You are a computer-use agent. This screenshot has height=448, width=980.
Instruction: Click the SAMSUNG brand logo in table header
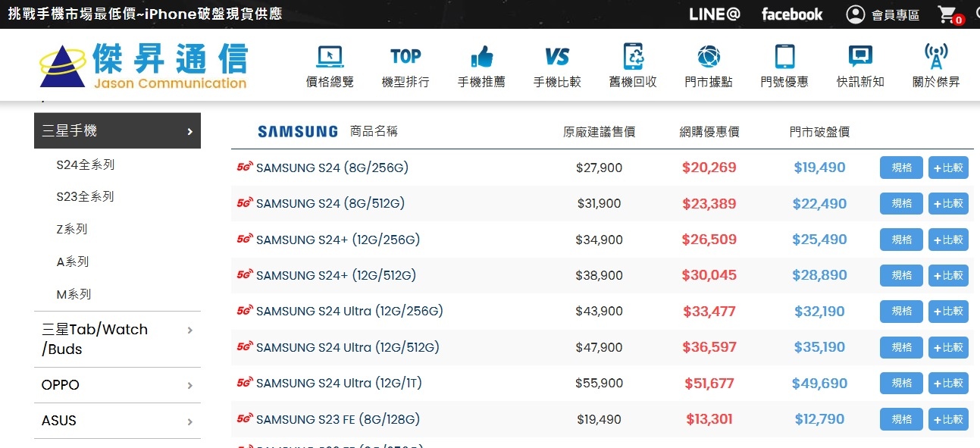tap(298, 132)
